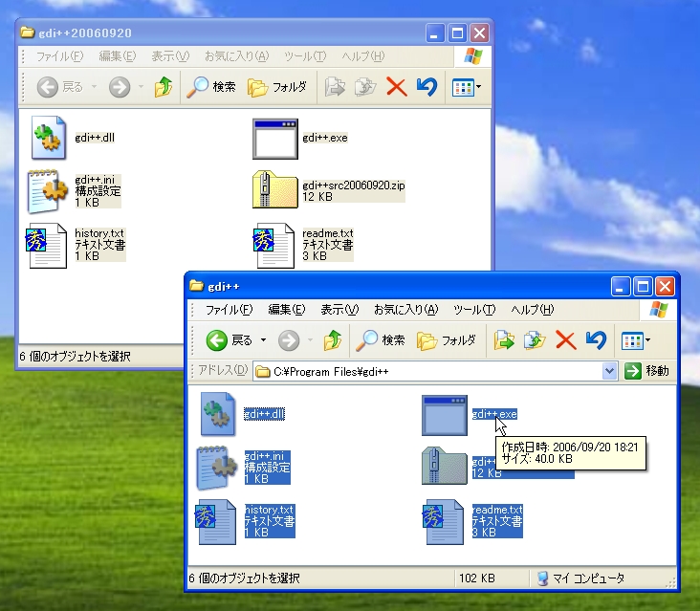This screenshot has height=611, width=700.
Task: Click Windows flag logo in gdi++ window
Action: pos(659,309)
